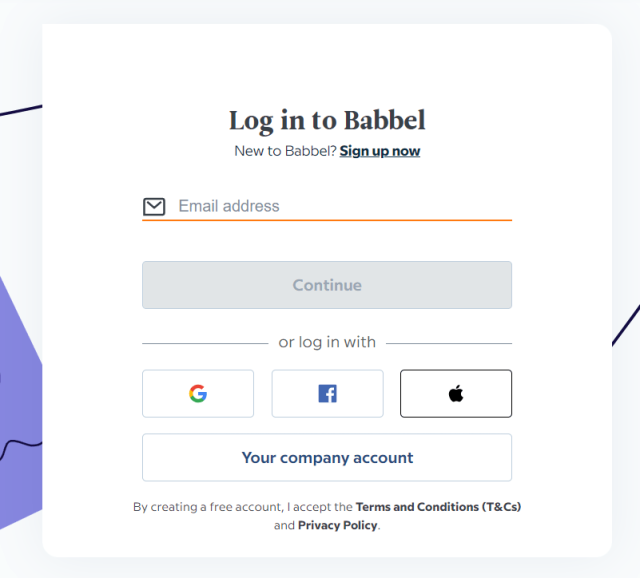
Task: Open the Sign up now link
Action: pos(380,151)
